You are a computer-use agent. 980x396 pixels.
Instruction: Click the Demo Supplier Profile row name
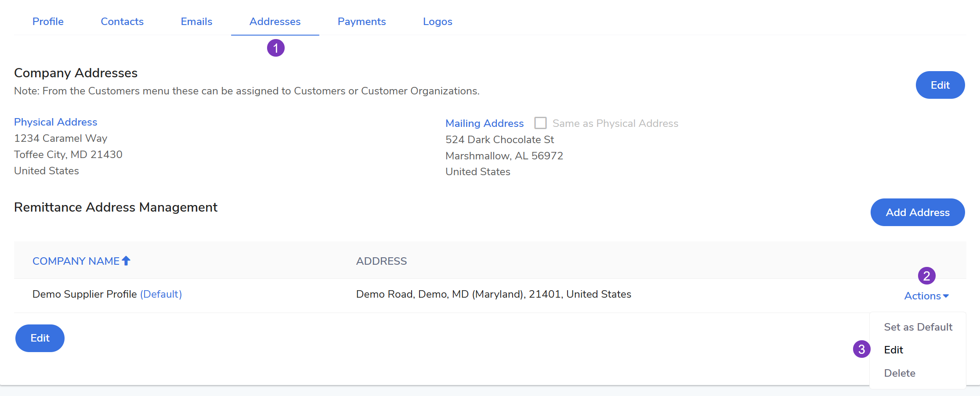tap(85, 294)
